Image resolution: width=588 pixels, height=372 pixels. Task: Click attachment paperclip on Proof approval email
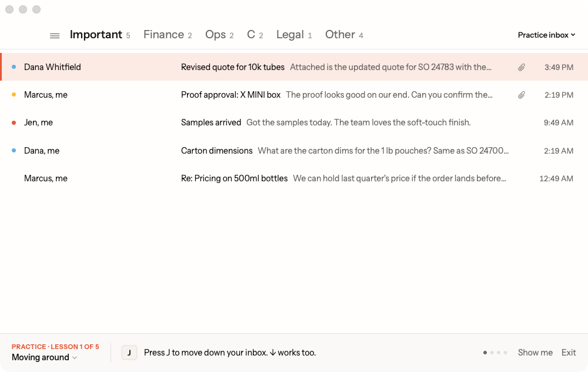click(x=522, y=95)
